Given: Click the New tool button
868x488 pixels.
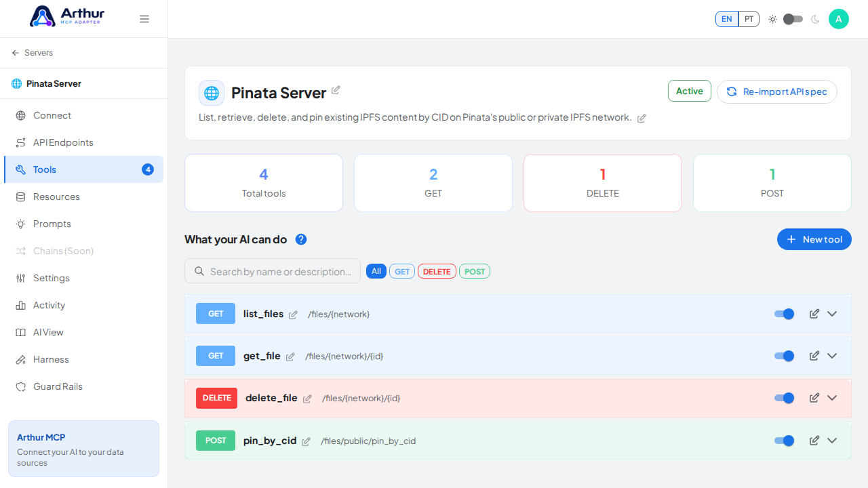Looking at the screenshot, I should pyautogui.click(x=814, y=239).
